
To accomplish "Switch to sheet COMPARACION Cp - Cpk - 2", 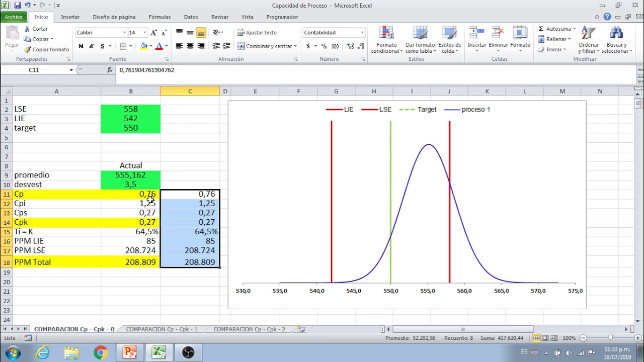I will coord(249,329).
